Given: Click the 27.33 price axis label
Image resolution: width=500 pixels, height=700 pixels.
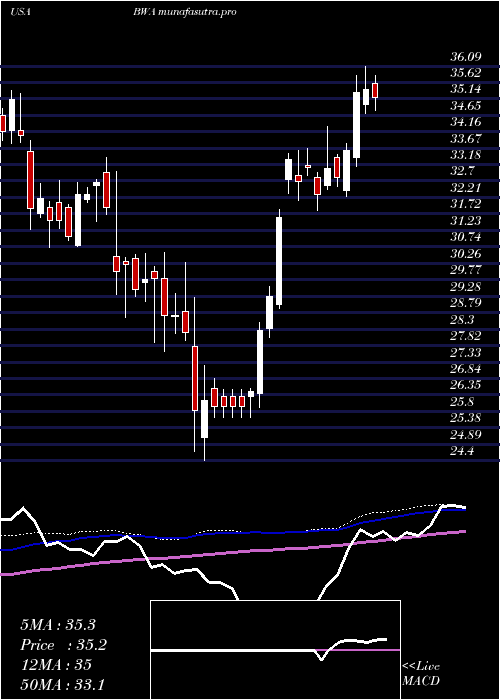Looking at the screenshot, I should pyautogui.click(x=465, y=353).
